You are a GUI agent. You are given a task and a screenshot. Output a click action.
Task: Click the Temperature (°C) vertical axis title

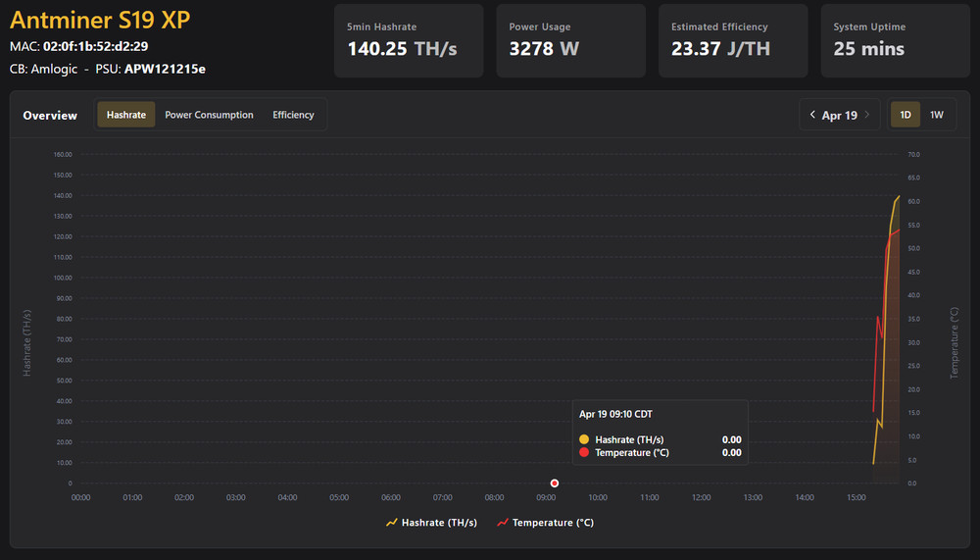click(x=954, y=343)
